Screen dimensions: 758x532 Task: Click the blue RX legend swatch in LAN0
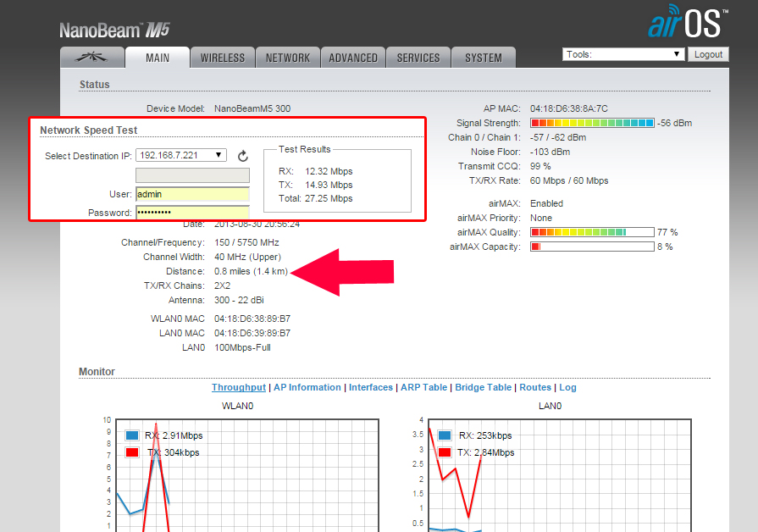point(445,435)
